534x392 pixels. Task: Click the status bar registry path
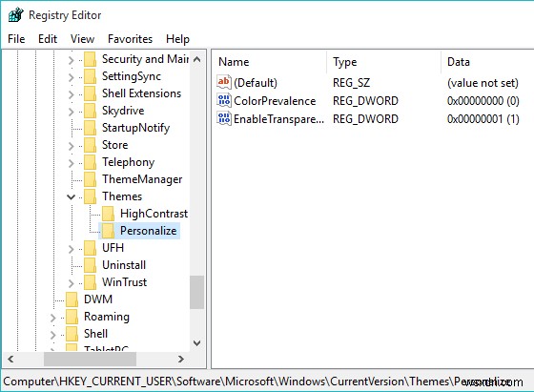[257, 382]
